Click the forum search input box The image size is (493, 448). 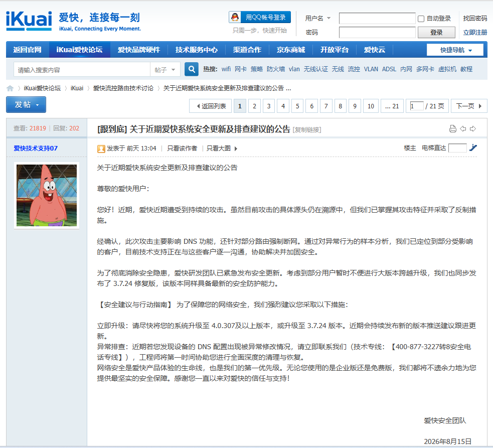click(82, 70)
